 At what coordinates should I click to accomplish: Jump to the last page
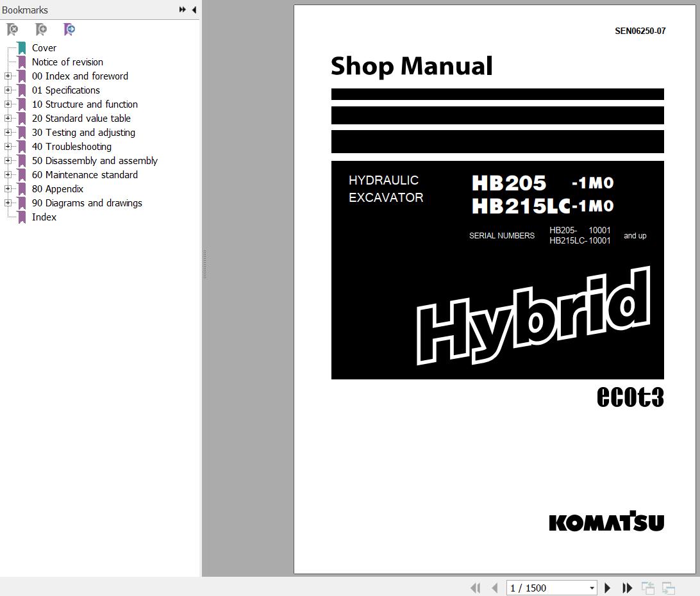pos(628,588)
